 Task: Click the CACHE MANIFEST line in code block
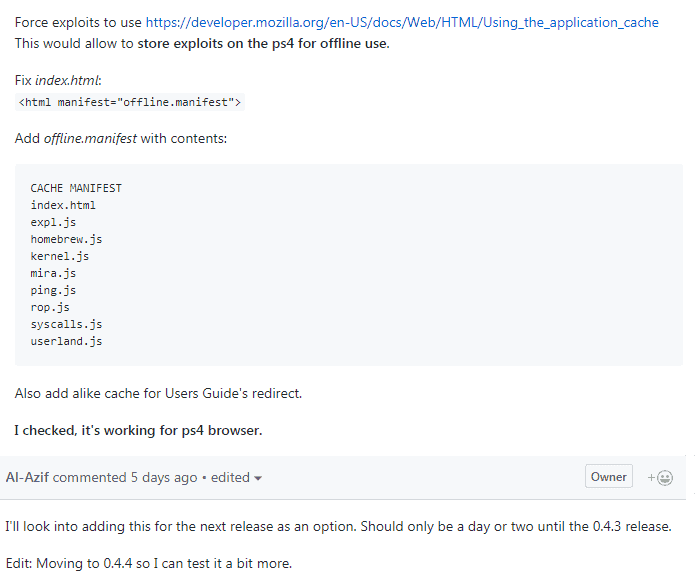(76, 188)
